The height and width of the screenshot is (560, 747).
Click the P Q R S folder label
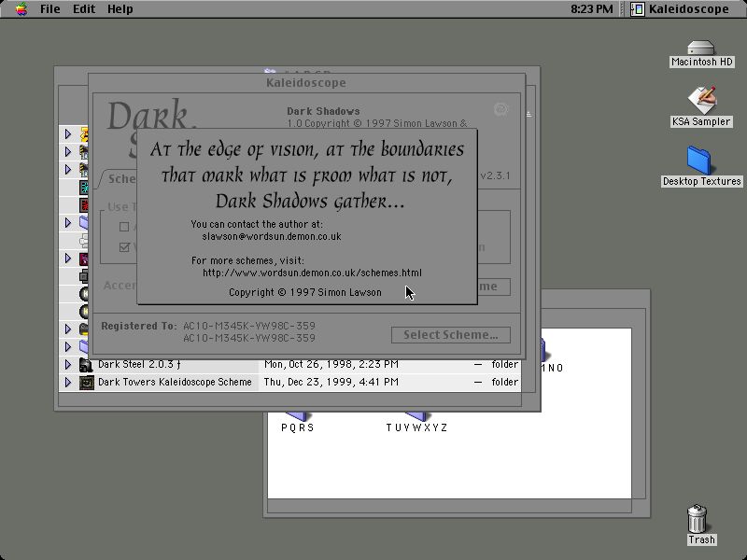click(298, 427)
